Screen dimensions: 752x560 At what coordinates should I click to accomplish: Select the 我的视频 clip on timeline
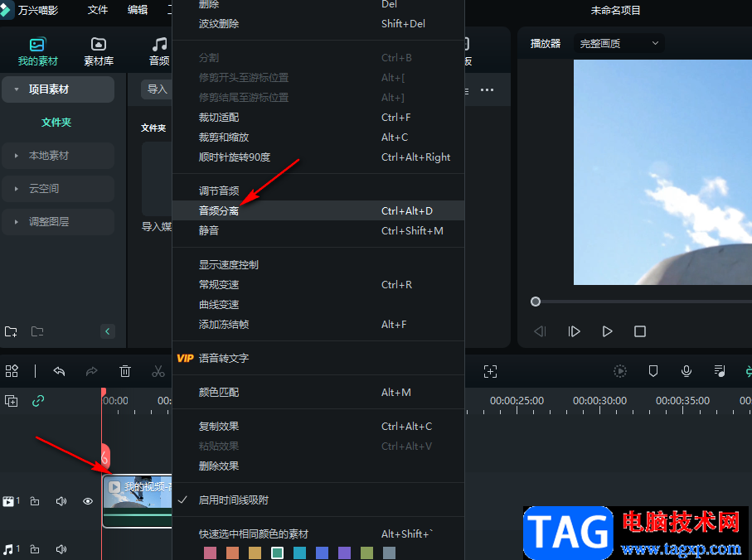(138, 500)
